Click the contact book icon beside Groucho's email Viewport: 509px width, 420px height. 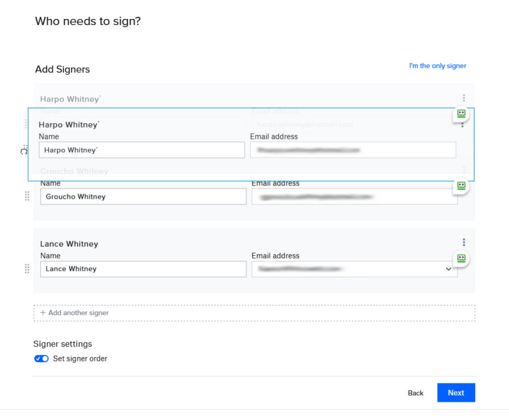pyautogui.click(x=461, y=186)
